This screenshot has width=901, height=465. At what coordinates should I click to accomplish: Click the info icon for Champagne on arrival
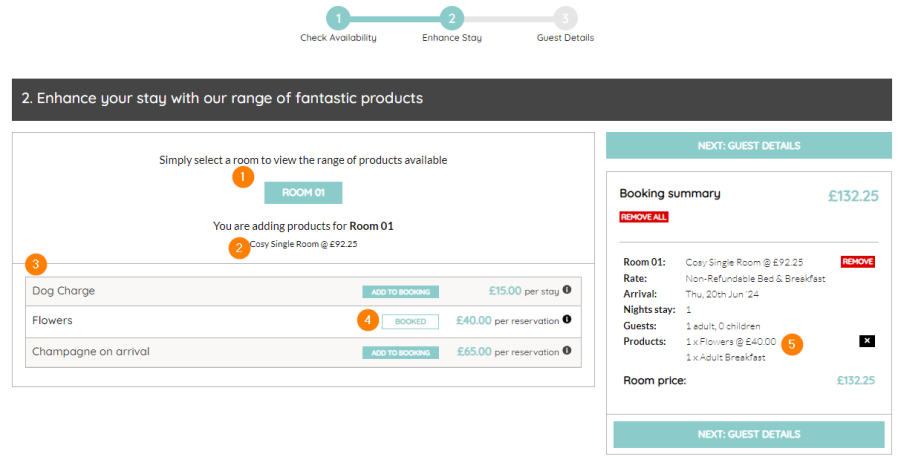(x=566, y=351)
